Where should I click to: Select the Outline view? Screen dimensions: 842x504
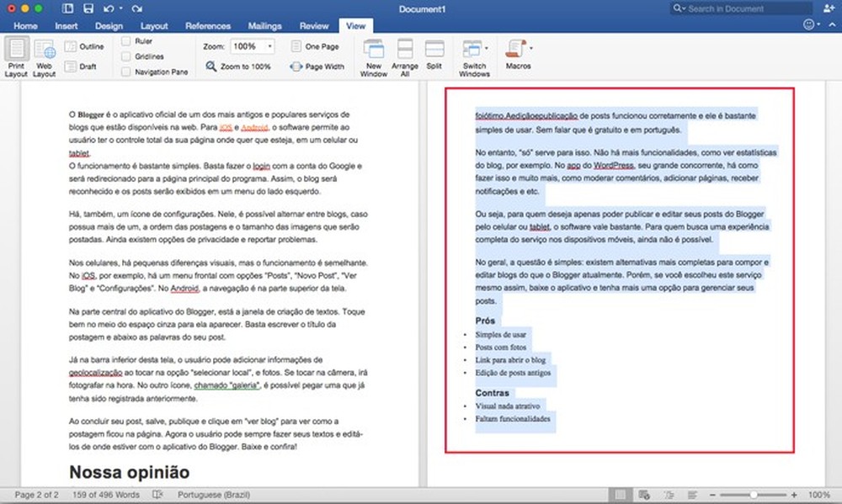pos(84,46)
